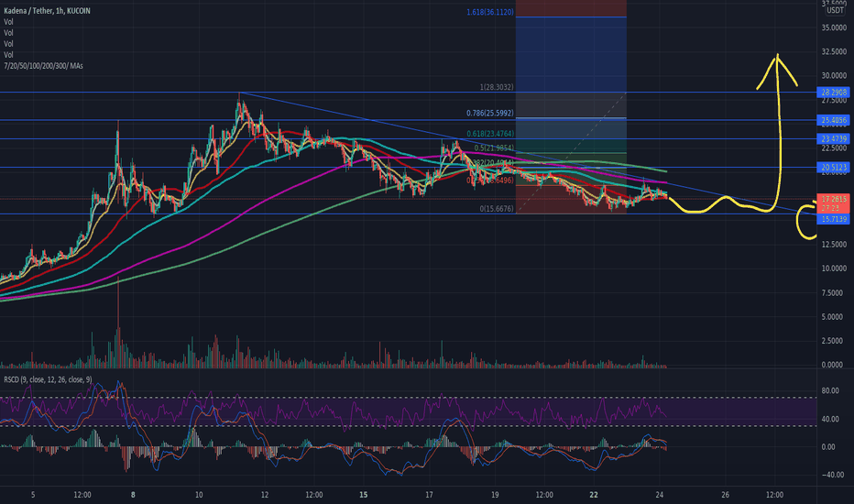Click date 26 on the time axis

(x=726, y=495)
